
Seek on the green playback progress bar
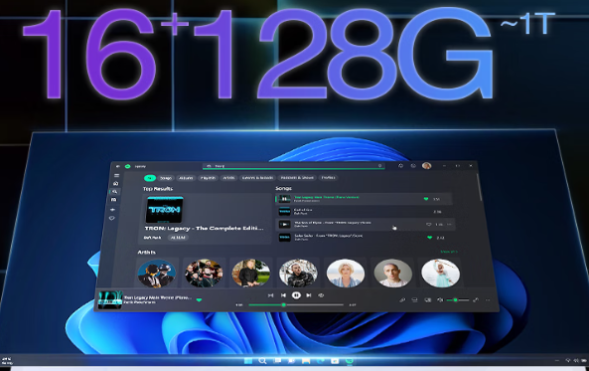click(x=296, y=305)
